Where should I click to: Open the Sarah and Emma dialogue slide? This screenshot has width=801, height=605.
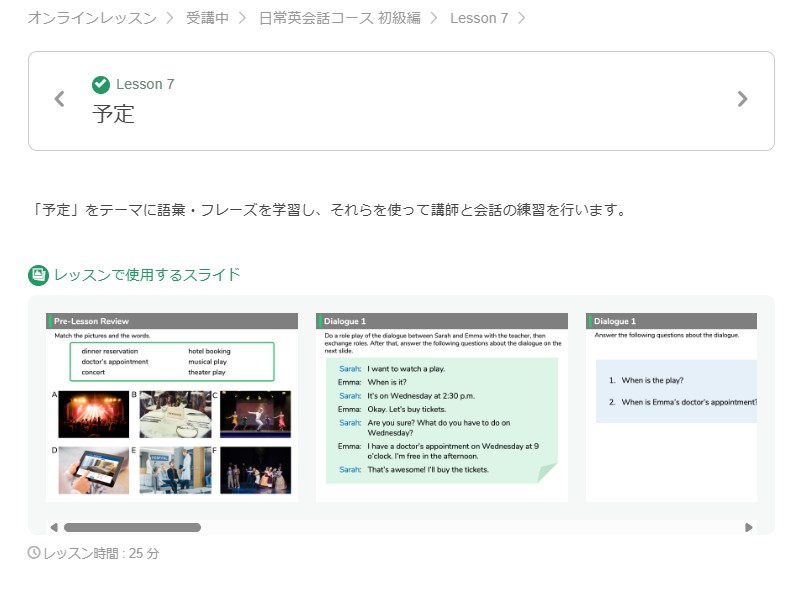441,407
